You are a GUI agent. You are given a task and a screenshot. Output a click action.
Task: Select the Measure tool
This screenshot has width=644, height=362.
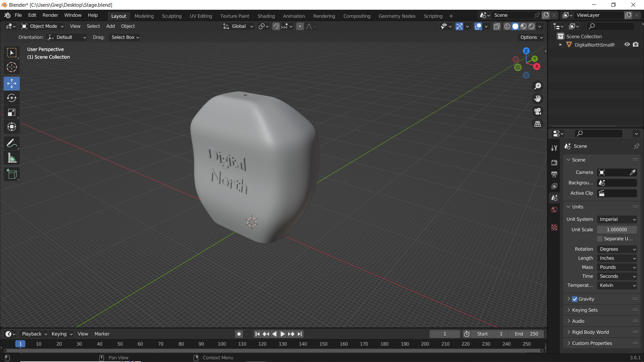coord(12,158)
